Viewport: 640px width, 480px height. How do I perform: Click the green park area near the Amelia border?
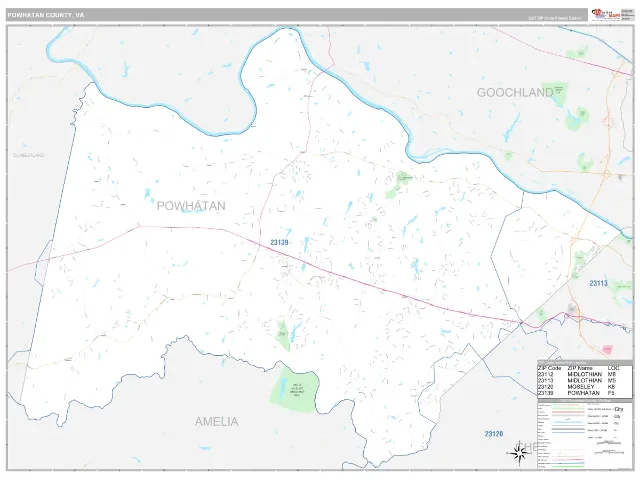tap(294, 390)
